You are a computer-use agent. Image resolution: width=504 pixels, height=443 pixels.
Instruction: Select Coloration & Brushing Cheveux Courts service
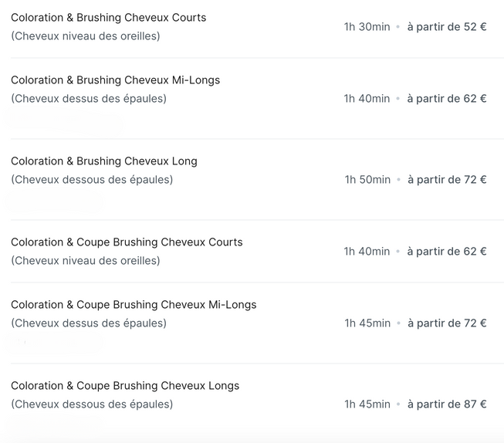[108, 17]
